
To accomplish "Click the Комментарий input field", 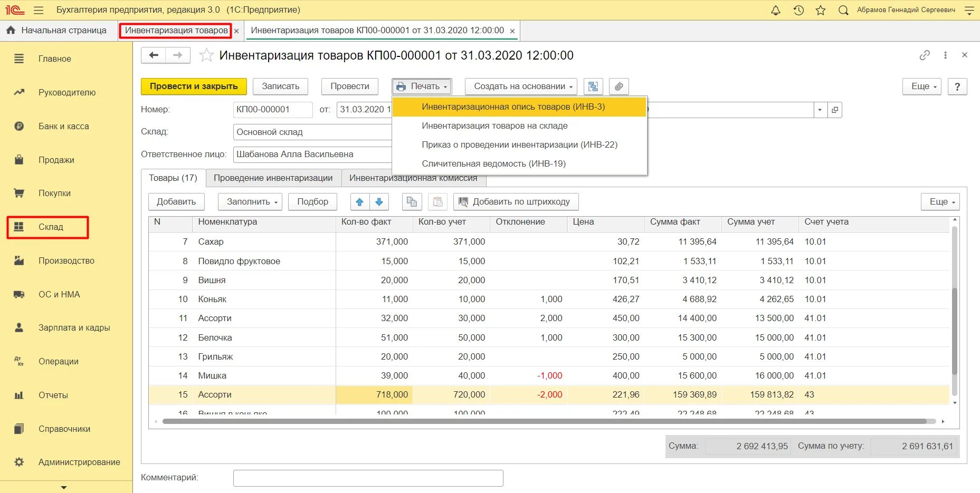I will [x=368, y=478].
